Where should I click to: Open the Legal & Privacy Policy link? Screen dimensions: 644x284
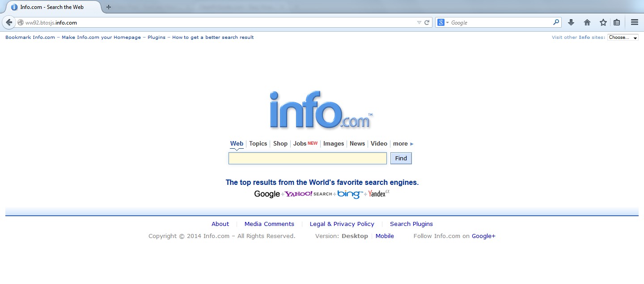[342, 224]
